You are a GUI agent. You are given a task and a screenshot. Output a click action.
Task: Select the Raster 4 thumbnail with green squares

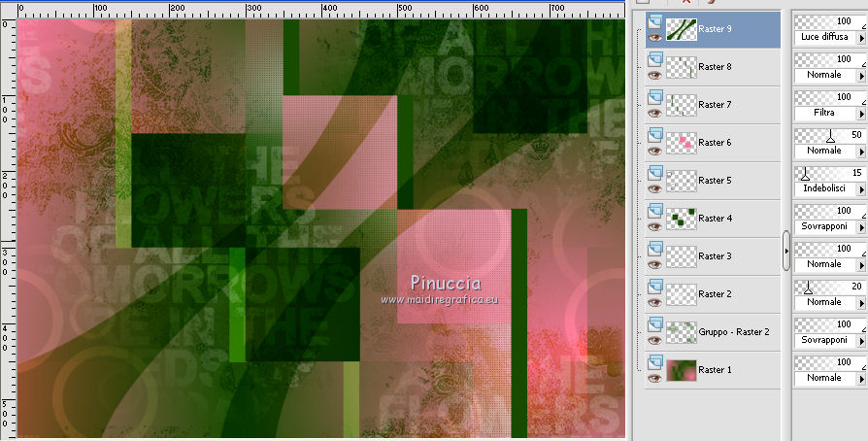coord(681,219)
